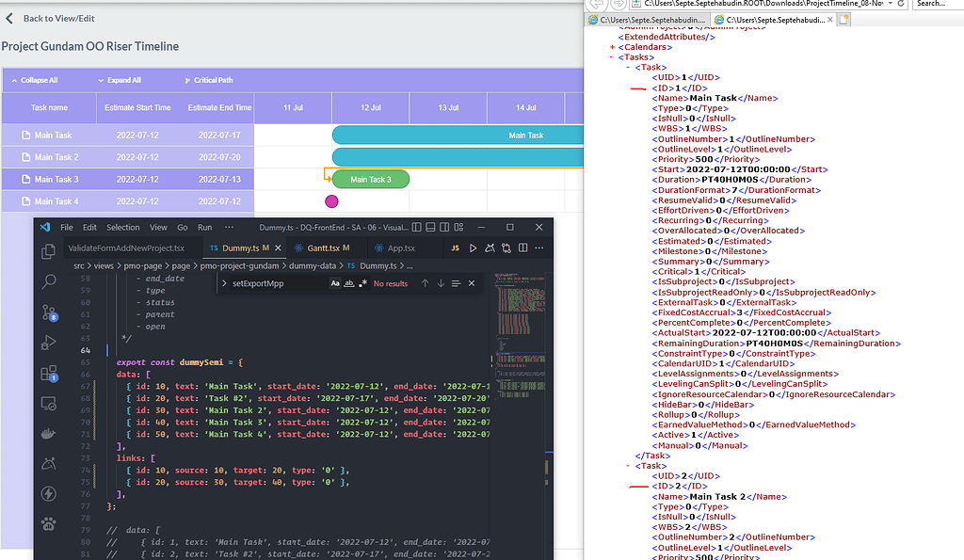The image size is (964, 560).
Task: Click the find input containing setExportMpp
Action: coord(280,283)
